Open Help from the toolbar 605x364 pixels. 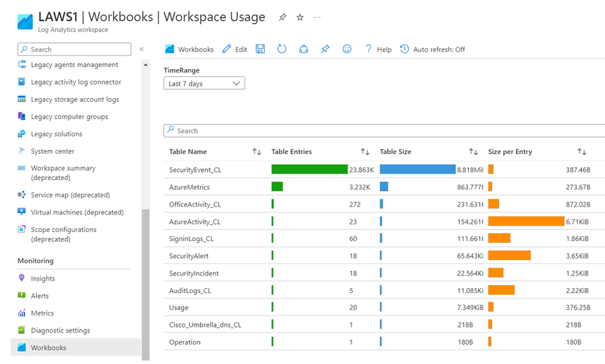click(x=378, y=49)
